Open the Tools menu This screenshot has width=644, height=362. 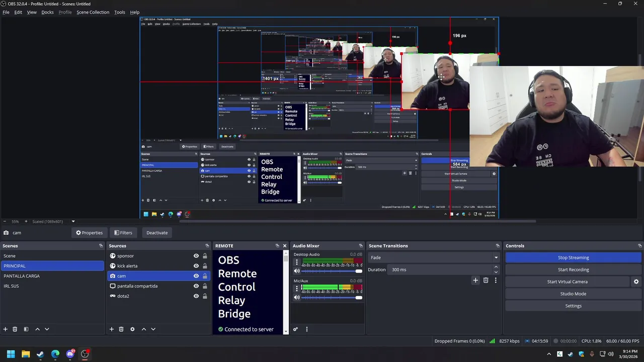coord(120,12)
